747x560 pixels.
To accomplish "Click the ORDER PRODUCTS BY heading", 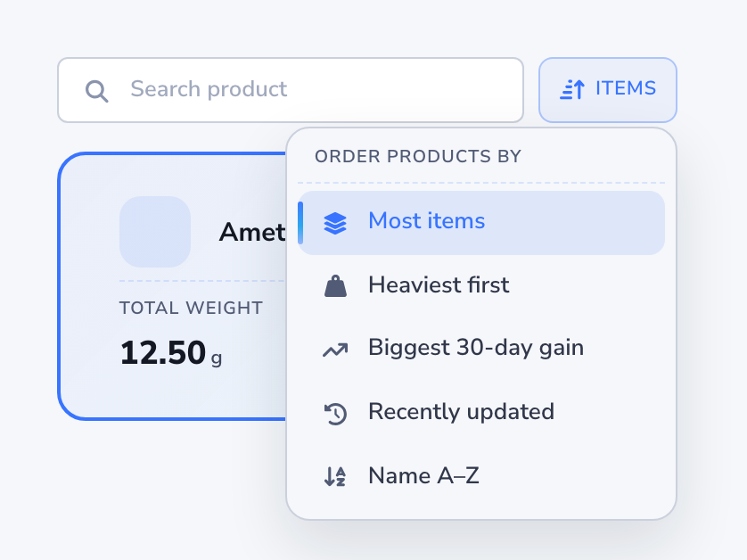I will 418,156.
